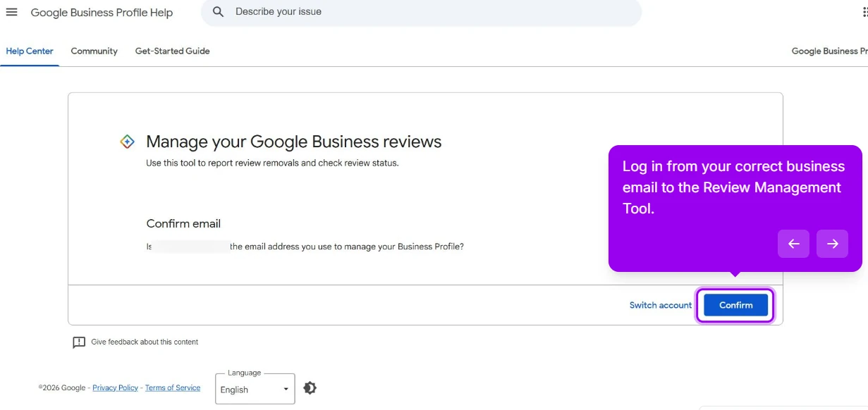868x410 pixels.
Task: Open the hamburger main menu
Action: click(11, 12)
